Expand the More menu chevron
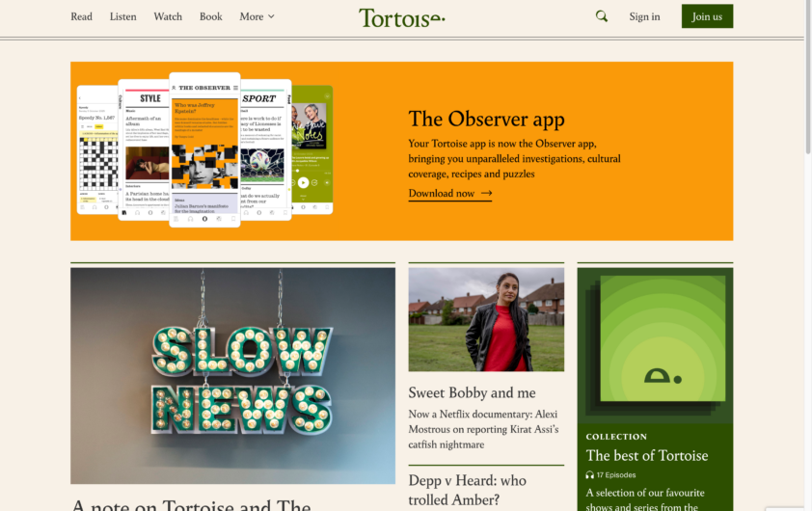The image size is (812, 511). (x=271, y=16)
